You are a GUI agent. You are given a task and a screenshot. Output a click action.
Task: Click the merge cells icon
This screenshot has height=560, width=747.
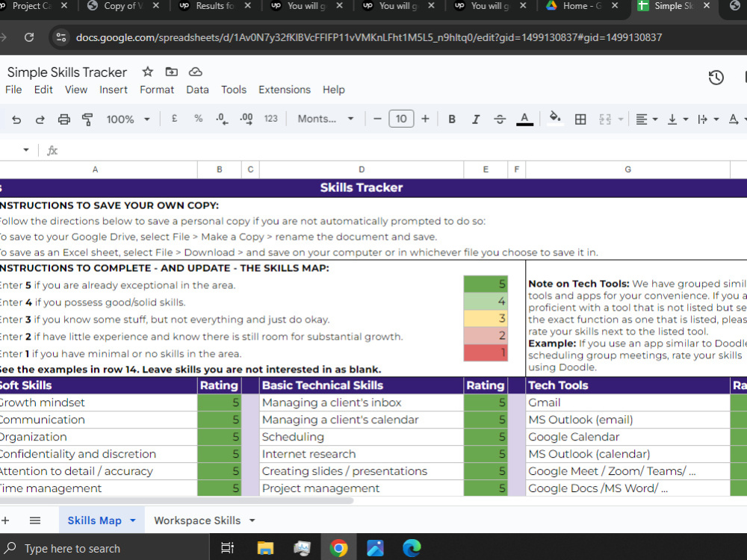tap(605, 119)
